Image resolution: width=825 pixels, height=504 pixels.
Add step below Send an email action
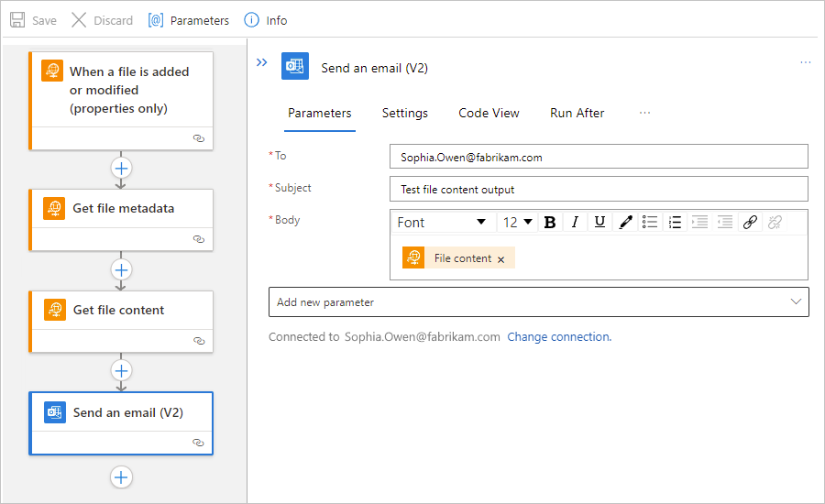pyautogui.click(x=121, y=477)
